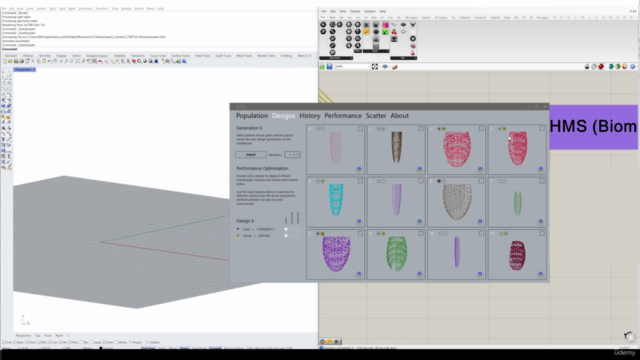Expand the Input panel bar in Grasshopper ribbon
640x360 pixels.
[x=376, y=51]
